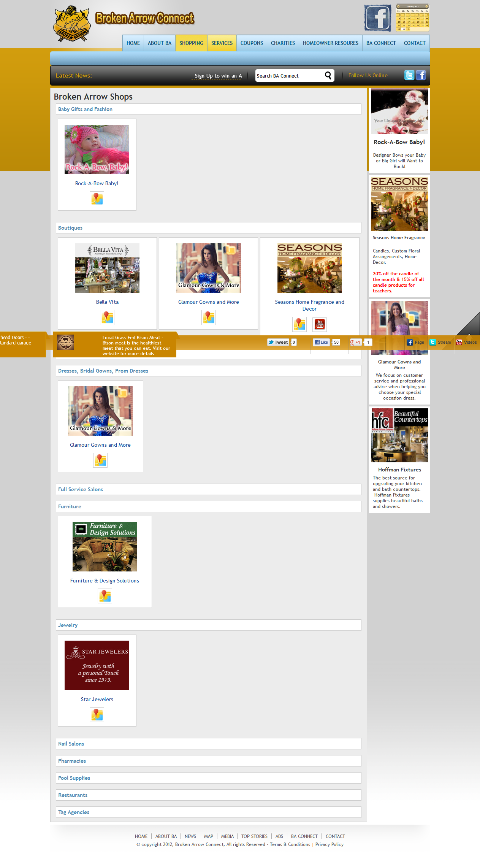Open map icon under Glamour Gowns in Dresses section
Viewport: 480px width, 868px height.
(100, 460)
